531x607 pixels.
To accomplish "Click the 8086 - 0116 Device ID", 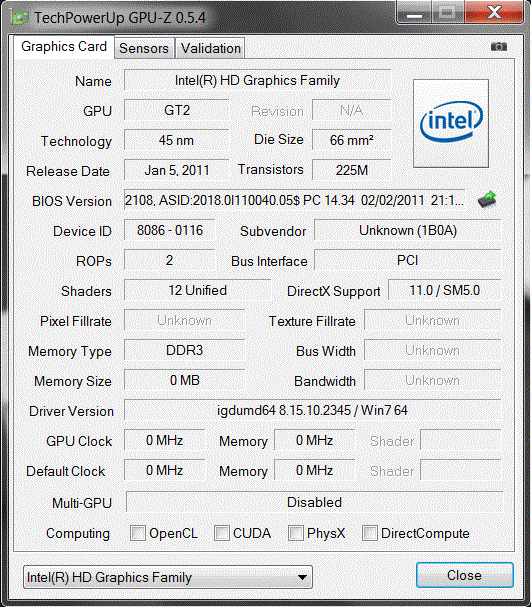I will [170, 230].
